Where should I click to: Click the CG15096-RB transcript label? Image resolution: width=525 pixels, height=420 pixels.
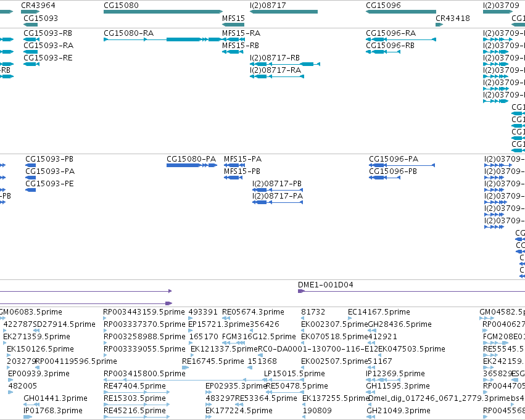[x=390, y=46]
